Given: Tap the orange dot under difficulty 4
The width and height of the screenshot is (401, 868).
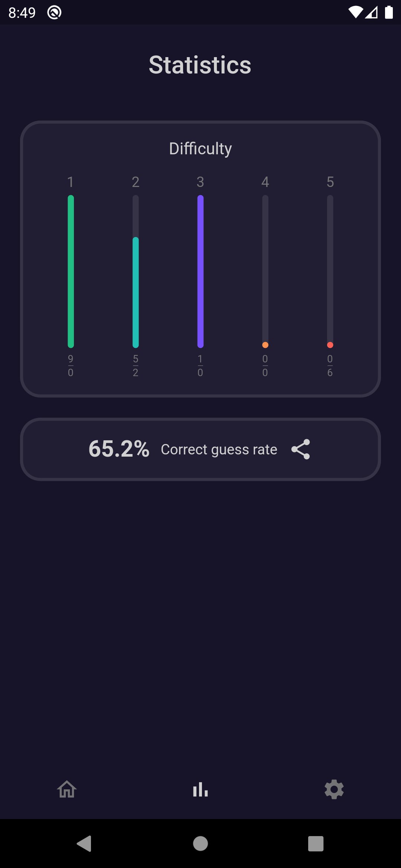Looking at the screenshot, I should tap(265, 345).
